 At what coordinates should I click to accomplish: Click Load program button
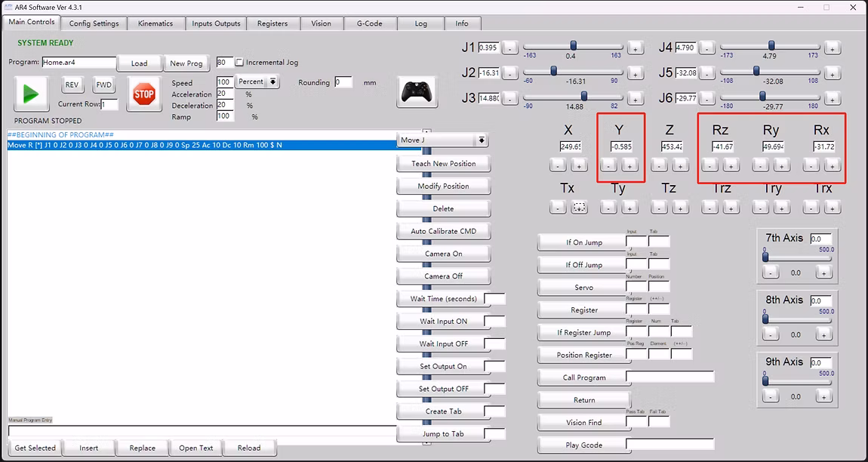tap(139, 63)
